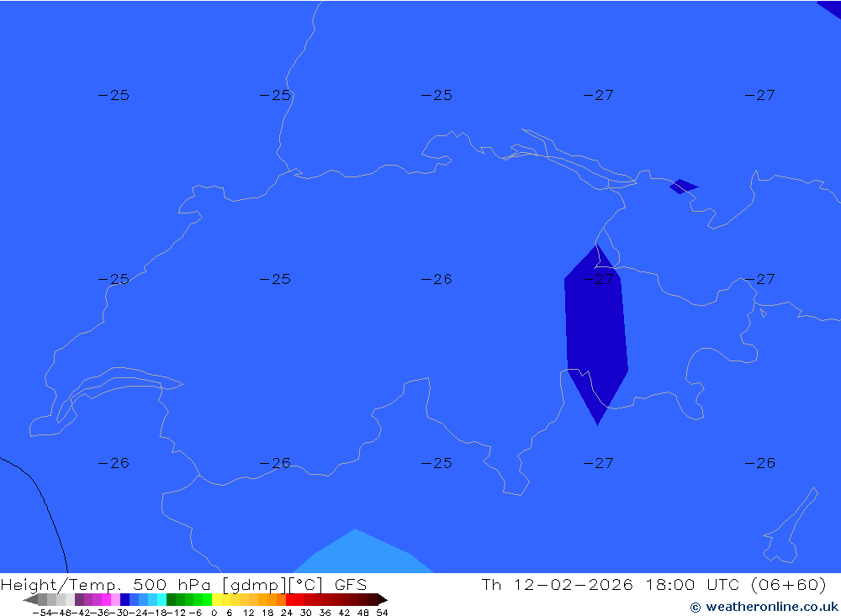841x616 pixels.
Task: Click the '-27' label inside the dark blue region
Action: point(598,279)
